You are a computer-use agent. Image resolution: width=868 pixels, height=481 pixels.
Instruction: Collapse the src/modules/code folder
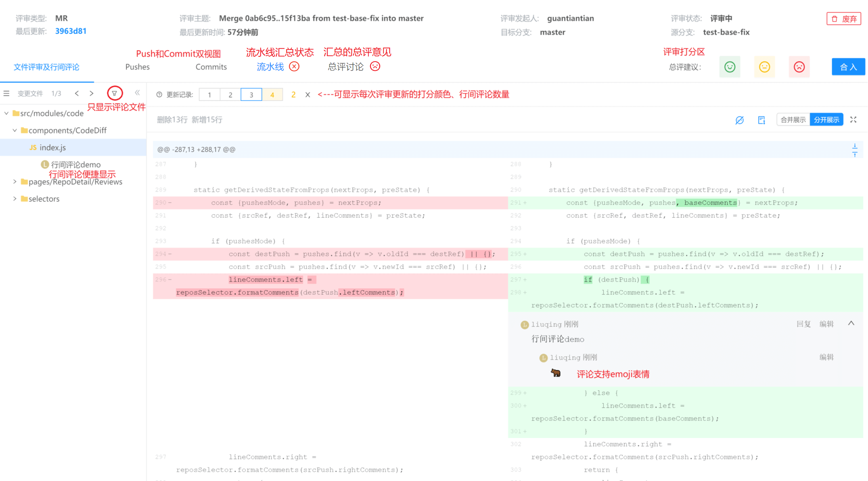[6, 113]
